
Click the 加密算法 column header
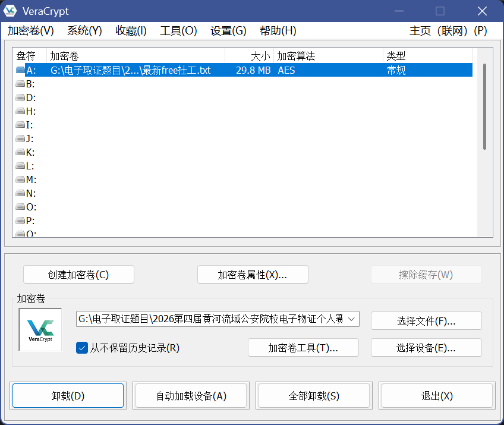pos(328,56)
